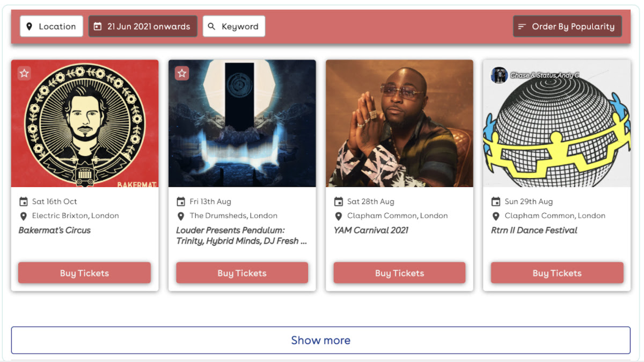Buy tickets for Louder Presents Pendulum
This screenshot has width=644, height=362.
coord(242,273)
